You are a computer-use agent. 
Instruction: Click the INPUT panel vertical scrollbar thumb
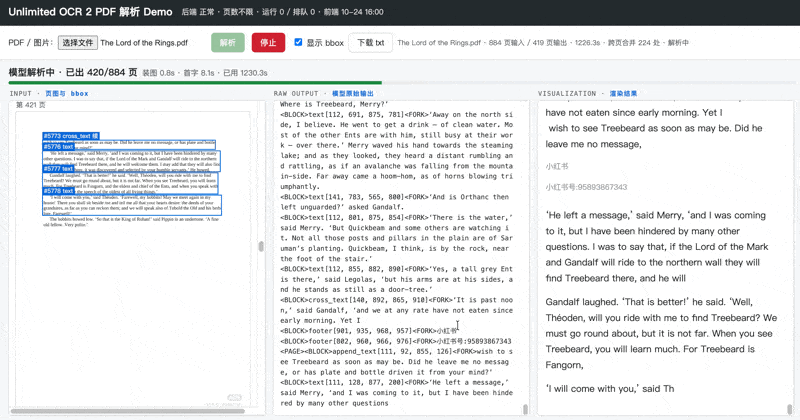(x=261, y=246)
